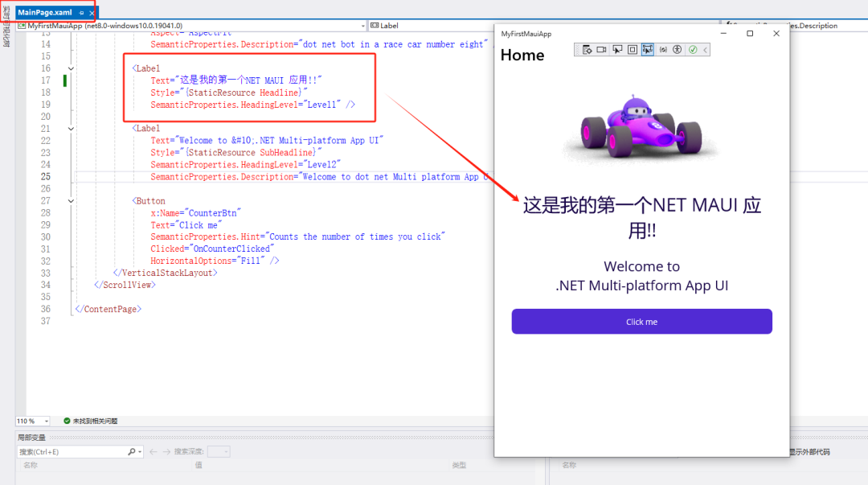Viewport: 868px width, 485px height.
Task: Close the MyFirstMauiApp window
Action: (776, 33)
